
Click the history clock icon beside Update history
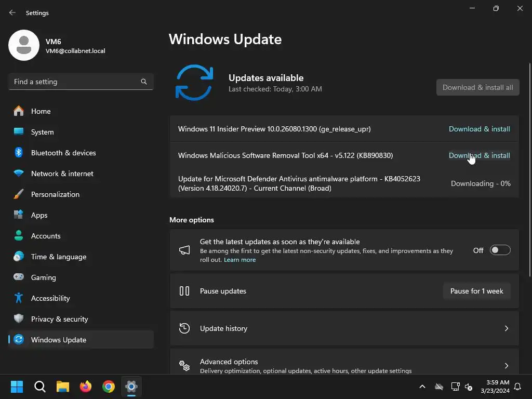(184, 328)
